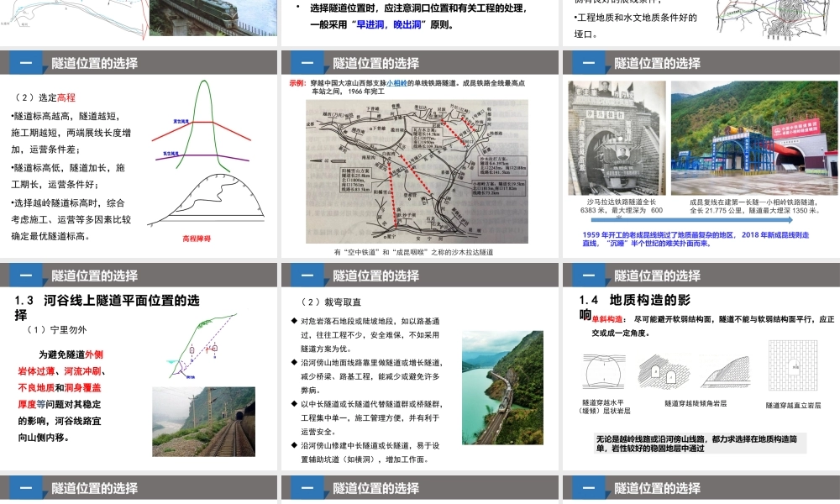Click the blue 一 marker on the 裁弯取直 slide header

(x=307, y=276)
